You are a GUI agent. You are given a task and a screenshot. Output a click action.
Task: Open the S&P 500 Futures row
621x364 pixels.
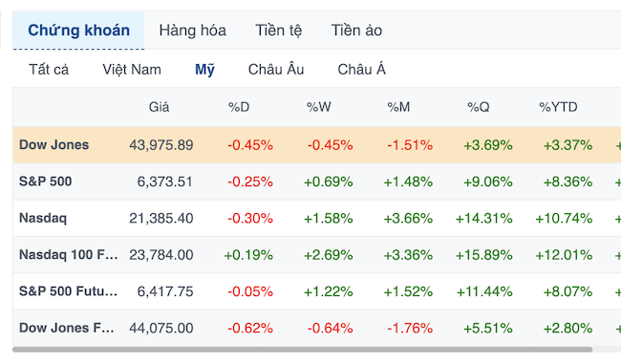pyautogui.click(x=316, y=291)
